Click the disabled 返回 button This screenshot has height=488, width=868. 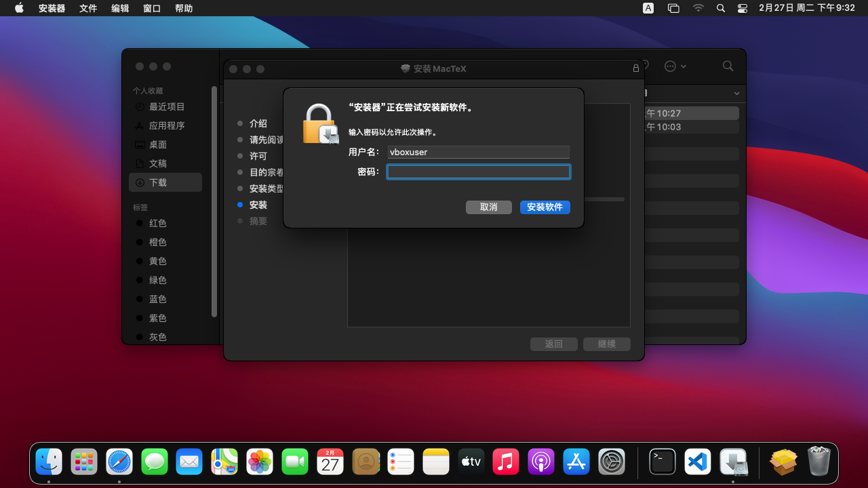(x=554, y=344)
